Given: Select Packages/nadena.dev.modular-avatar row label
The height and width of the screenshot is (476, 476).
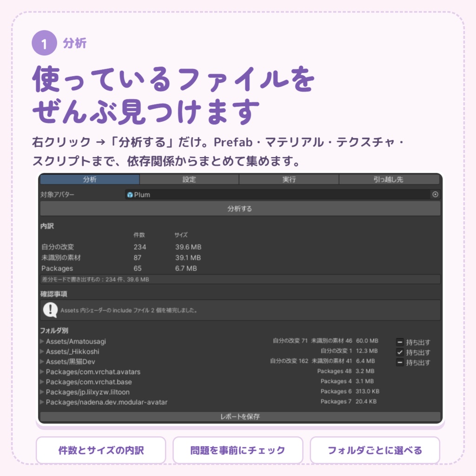Looking at the screenshot, I should click(x=106, y=402).
